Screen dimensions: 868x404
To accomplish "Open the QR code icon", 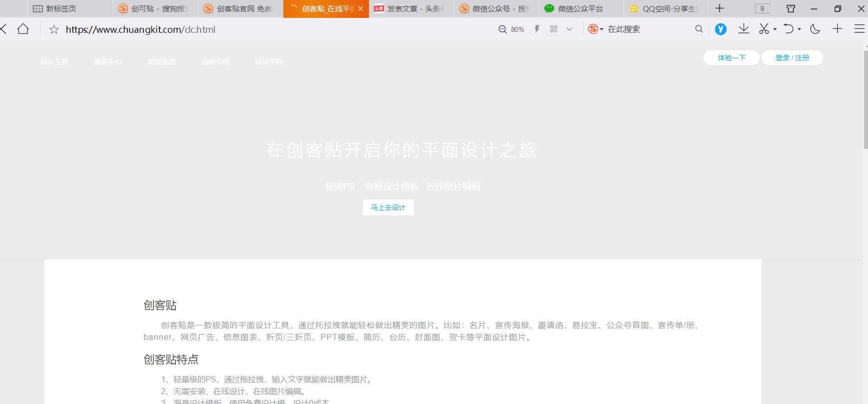I will (x=554, y=29).
